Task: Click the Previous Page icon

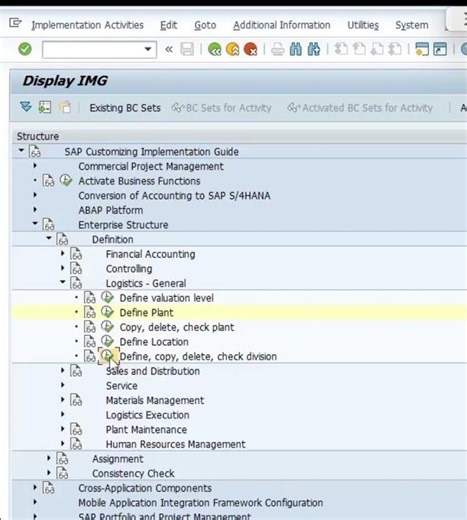Action: point(359,49)
